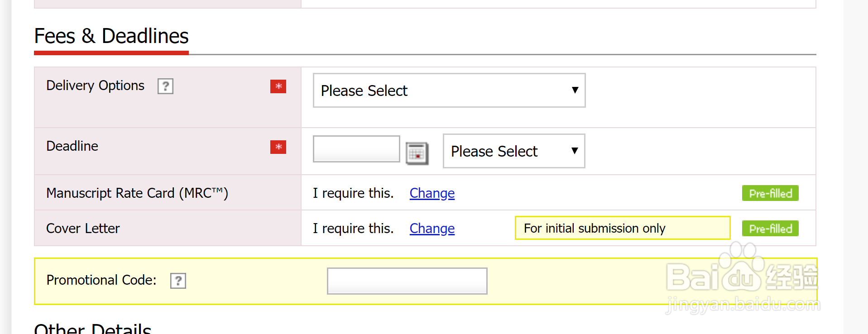The height and width of the screenshot is (334, 868).
Task: Change the Cover Letter requirement
Action: pyautogui.click(x=432, y=229)
